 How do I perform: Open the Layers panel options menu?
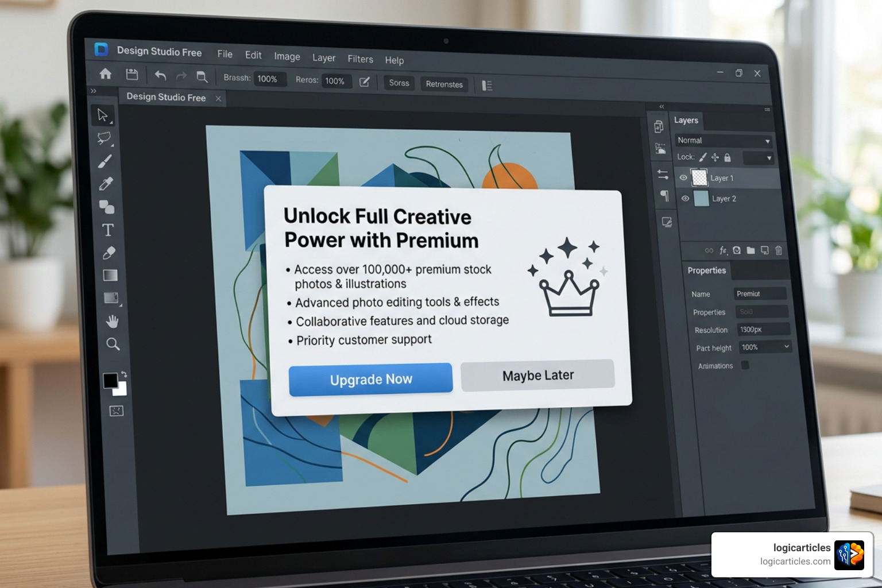767,109
